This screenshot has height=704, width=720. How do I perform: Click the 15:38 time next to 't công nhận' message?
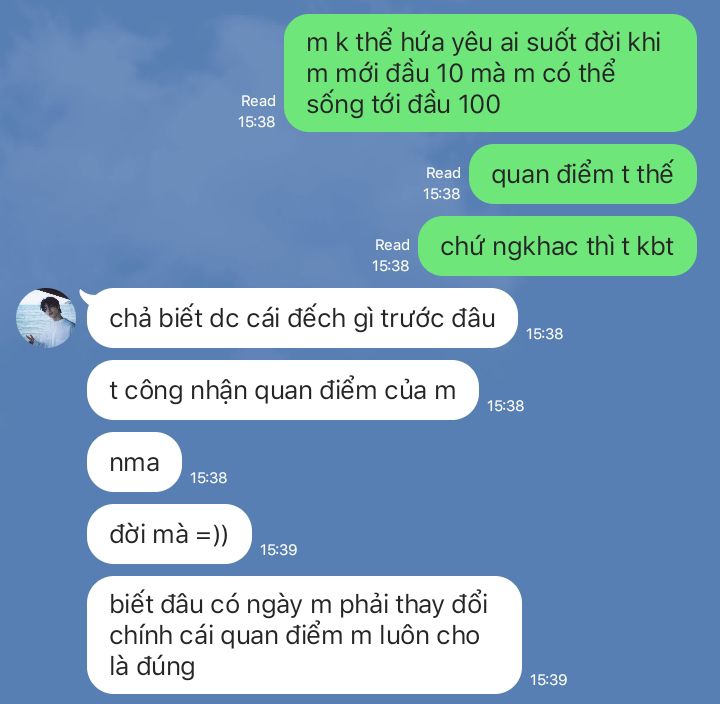point(505,406)
